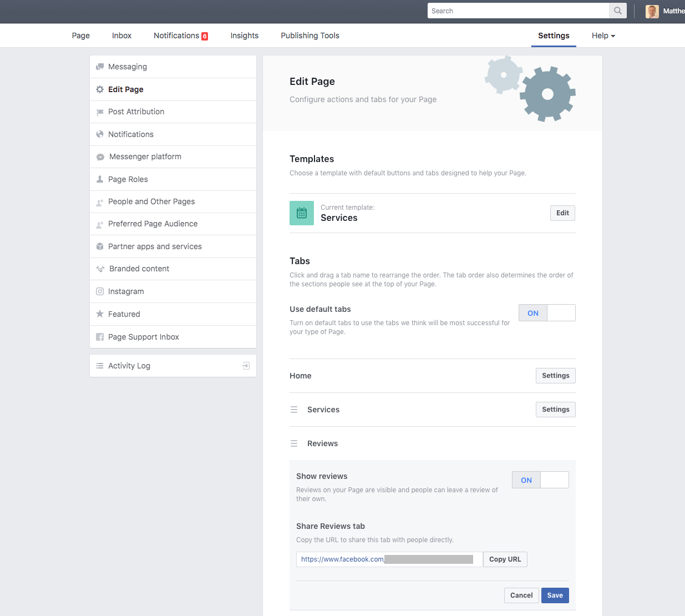
Task: Click the Matthew profile picture
Action: point(652,11)
